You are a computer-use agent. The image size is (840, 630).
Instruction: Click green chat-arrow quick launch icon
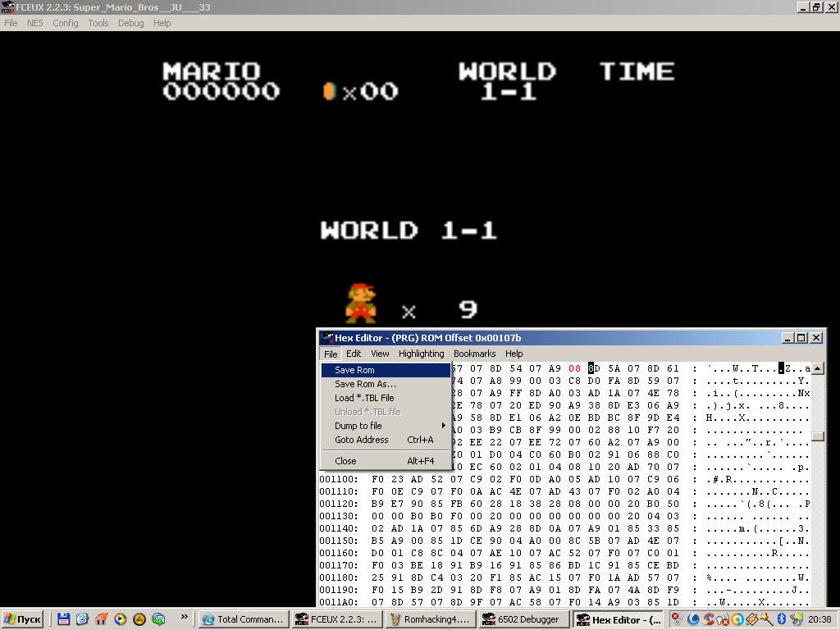coord(158,619)
